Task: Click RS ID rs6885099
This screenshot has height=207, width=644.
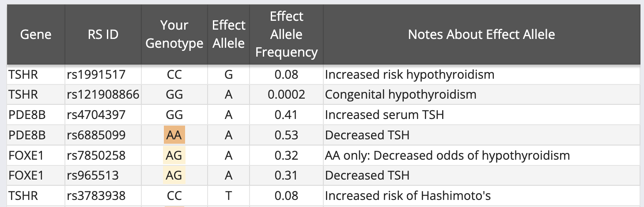Action: 96,135
